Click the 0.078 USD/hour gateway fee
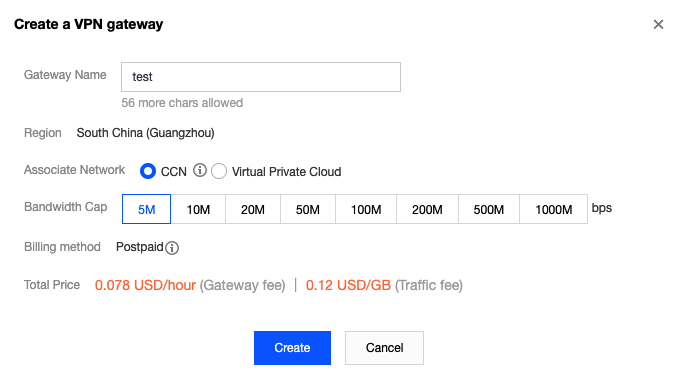 [145, 285]
